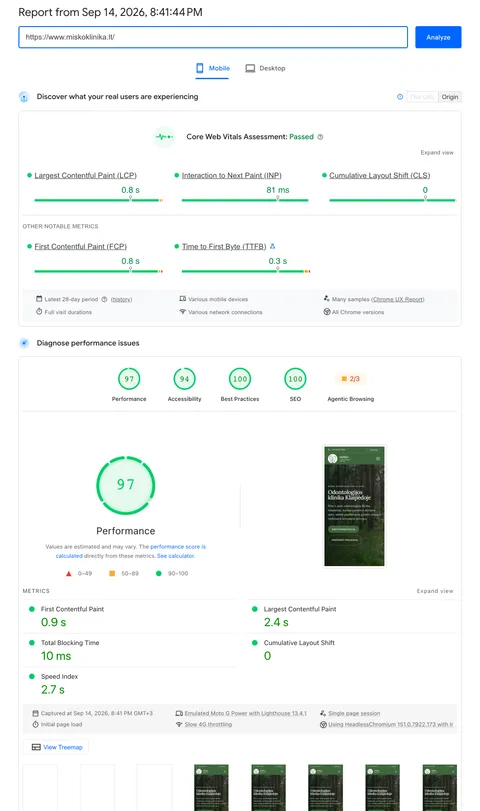Screen dimensions: 480x811
Task: Open Largest Contentful Paint (LCP) link
Action: tap(85, 175)
